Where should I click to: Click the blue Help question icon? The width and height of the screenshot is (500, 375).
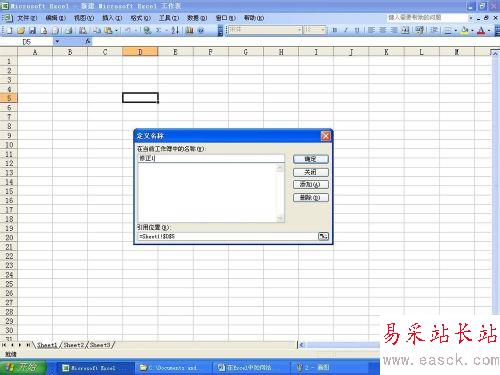pos(201,31)
